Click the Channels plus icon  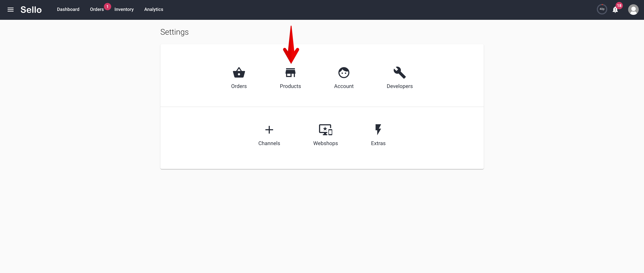tap(269, 130)
